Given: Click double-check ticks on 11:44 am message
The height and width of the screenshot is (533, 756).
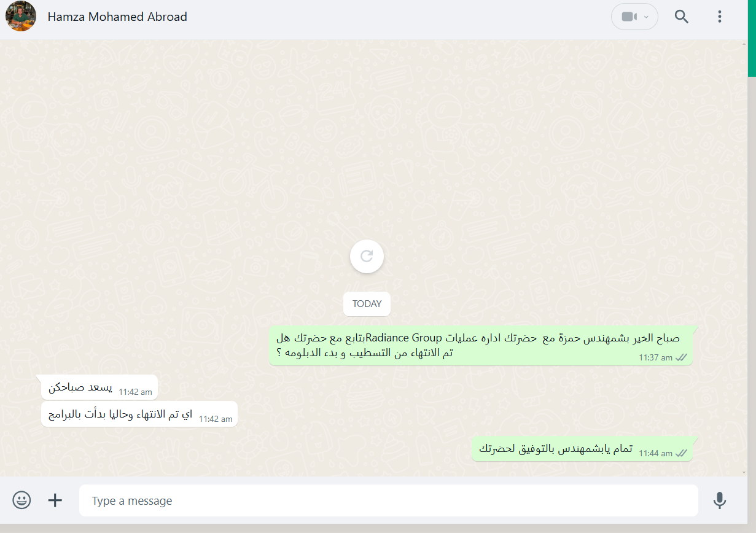Looking at the screenshot, I should coord(681,453).
